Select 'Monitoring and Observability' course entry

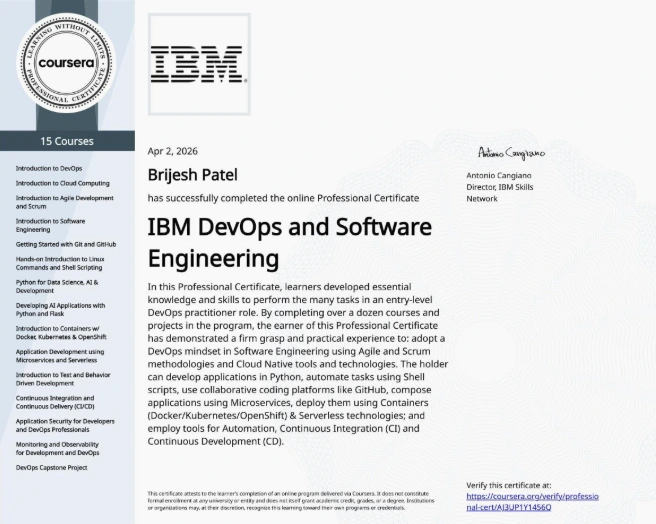[57, 448]
